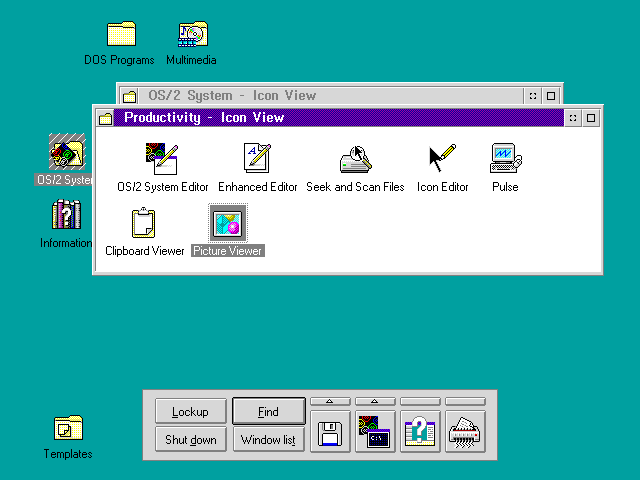This screenshot has height=480, width=640.
Task: Open the Pulse monitor icon
Action: [x=505, y=158]
